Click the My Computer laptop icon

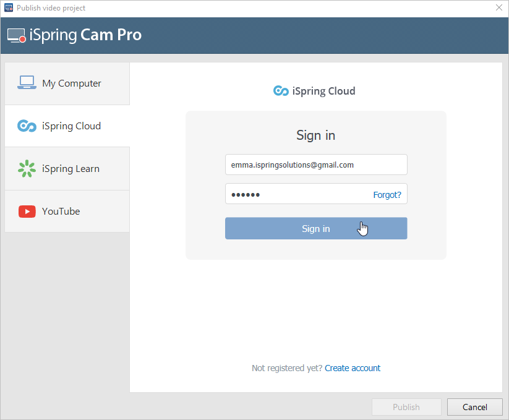coord(27,82)
